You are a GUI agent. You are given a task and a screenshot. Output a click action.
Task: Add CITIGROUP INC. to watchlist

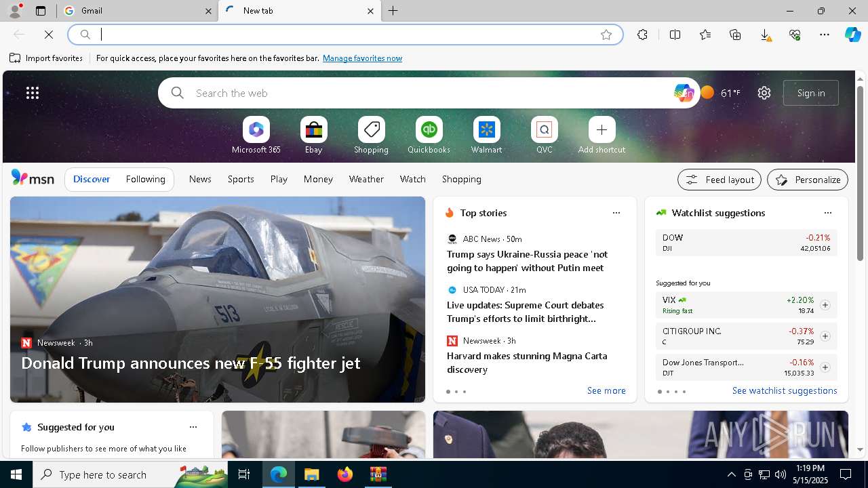(x=825, y=336)
